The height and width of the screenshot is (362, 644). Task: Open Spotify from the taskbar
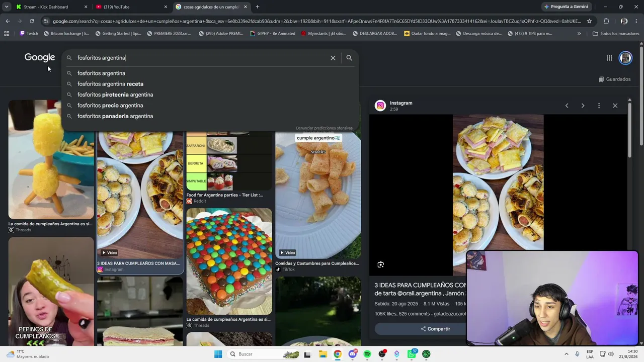coord(367,354)
